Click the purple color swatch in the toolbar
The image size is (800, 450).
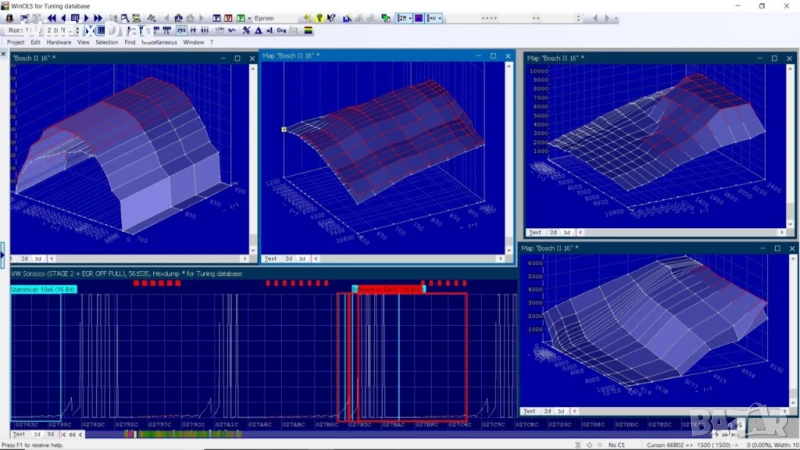[x=419, y=18]
